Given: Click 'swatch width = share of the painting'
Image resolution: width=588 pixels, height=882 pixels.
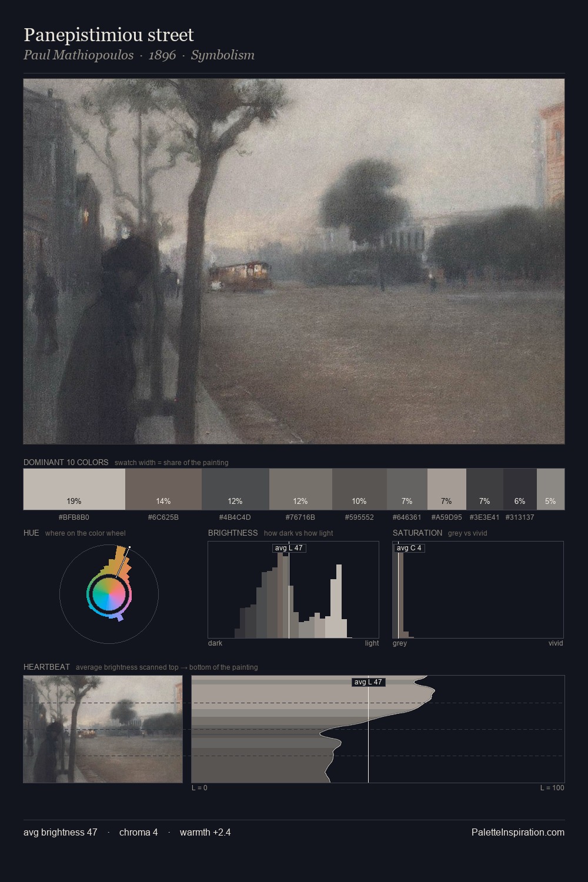Looking at the screenshot, I should tap(172, 462).
